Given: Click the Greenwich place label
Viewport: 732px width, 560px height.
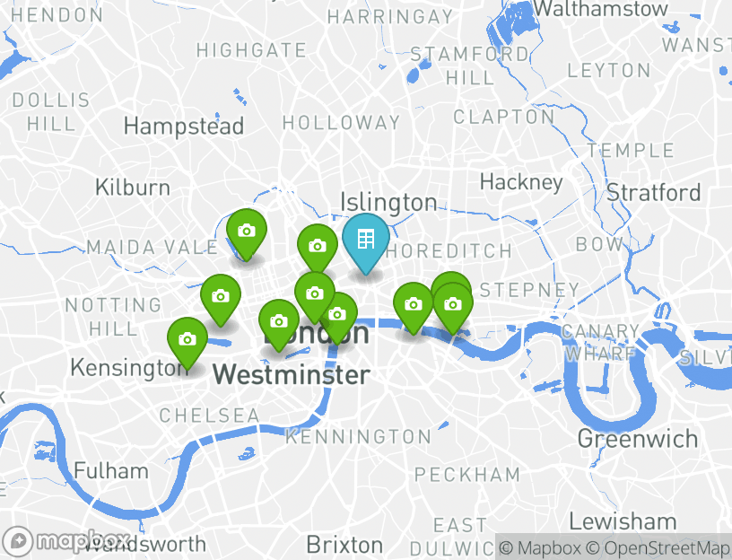Looking at the screenshot, I should tap(637, 439).
